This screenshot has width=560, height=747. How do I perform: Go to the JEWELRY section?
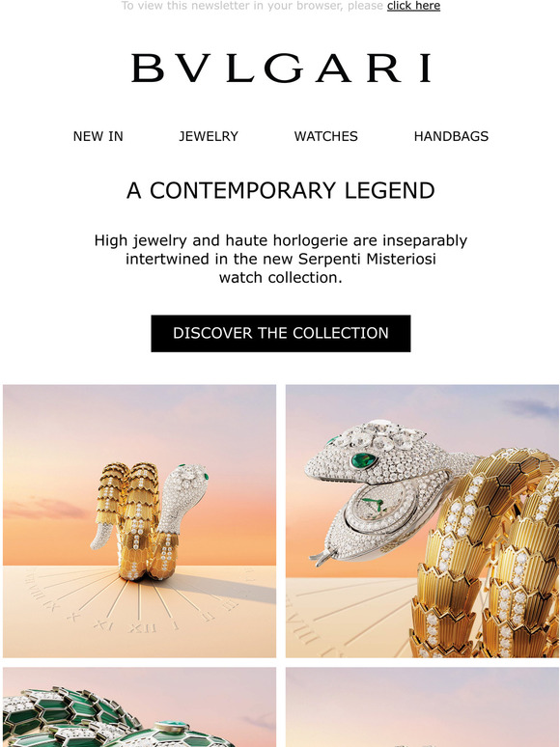pos(209,136)
